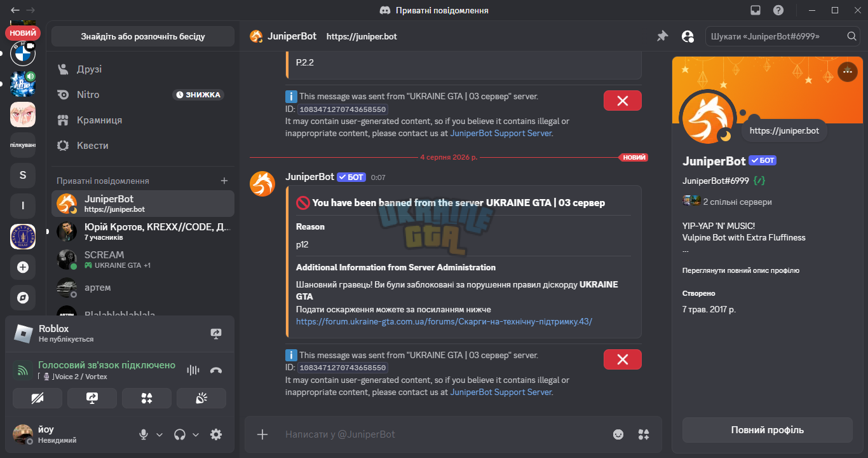Image resolution: width=868 pixels, height=458 pixels.
Task: Start an activity button in voice panel
Action: point(147,398)
